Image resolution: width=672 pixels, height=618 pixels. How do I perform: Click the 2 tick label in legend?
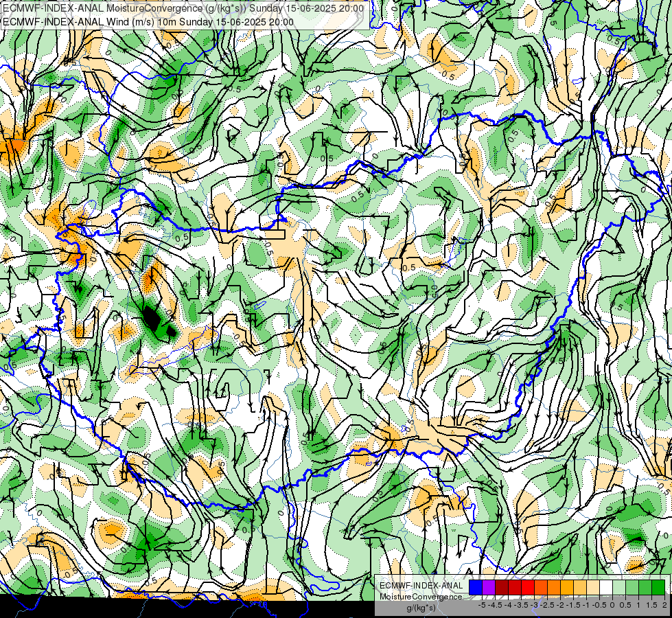click(x=664, y=605)
